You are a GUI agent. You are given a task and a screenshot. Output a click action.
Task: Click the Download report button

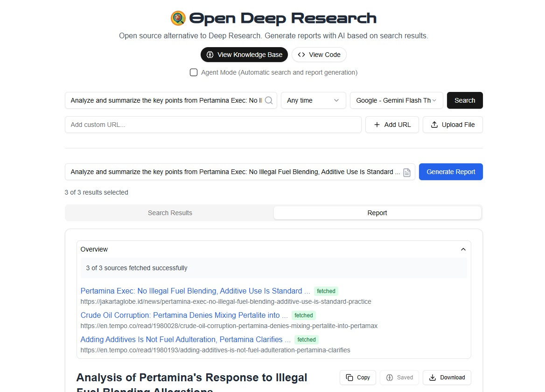pyautogui.click(x=447, y=378)
